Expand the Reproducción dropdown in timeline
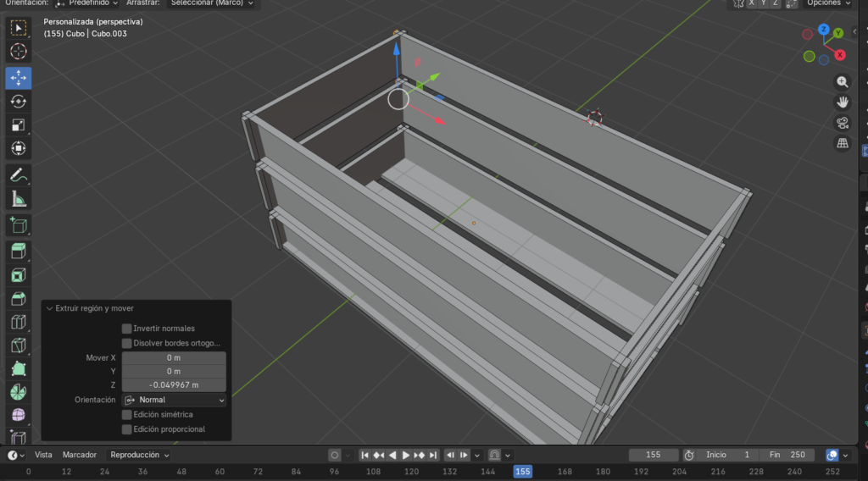The width and height of the screenshot is (868, 481). pyautogui.click(x=140, y=455)
